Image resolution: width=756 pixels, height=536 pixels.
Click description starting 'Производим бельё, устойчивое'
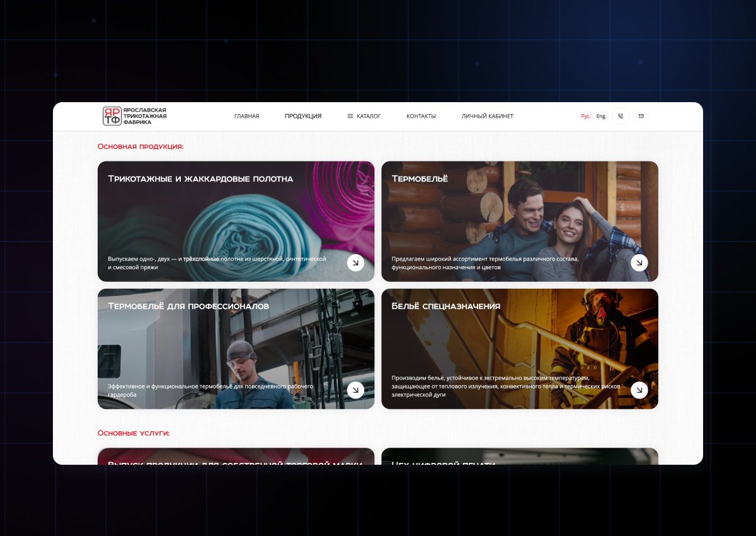coord(506,386)
